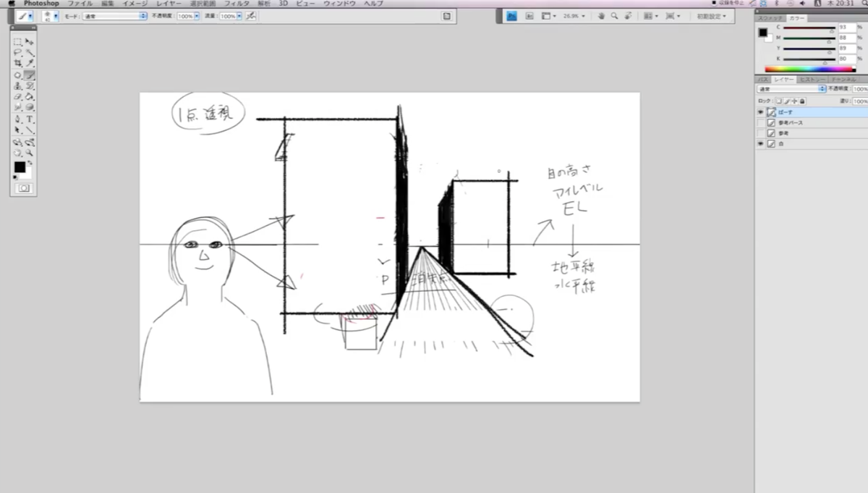Select the Hand tool in toolbox
Screen dimensions: 868x493
[x=17, y=153]
